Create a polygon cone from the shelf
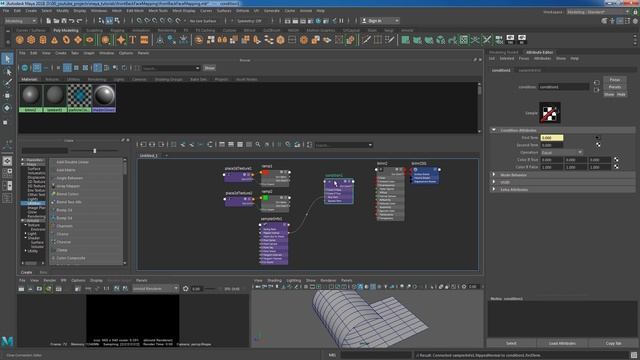The image size is (640, 360). tap(54, 40)
